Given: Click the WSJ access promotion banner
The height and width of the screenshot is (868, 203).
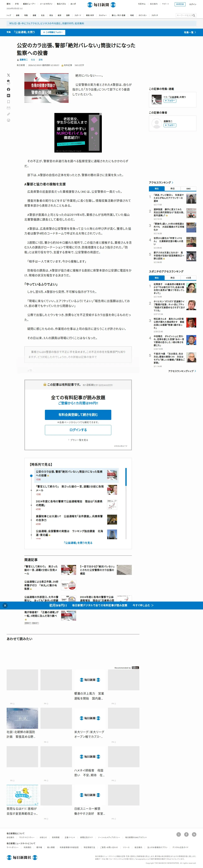Looking at the screenshot, I should pyautogui.click(x=101, y=24).
